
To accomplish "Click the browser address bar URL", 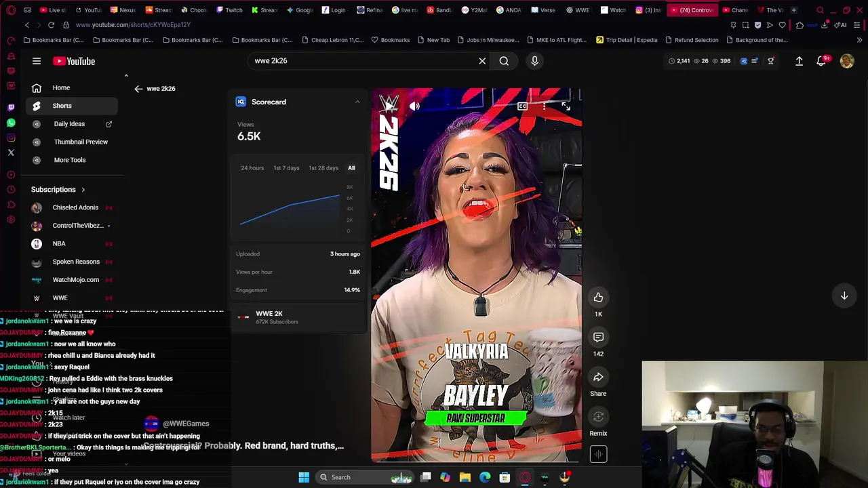I will point(133,25).
